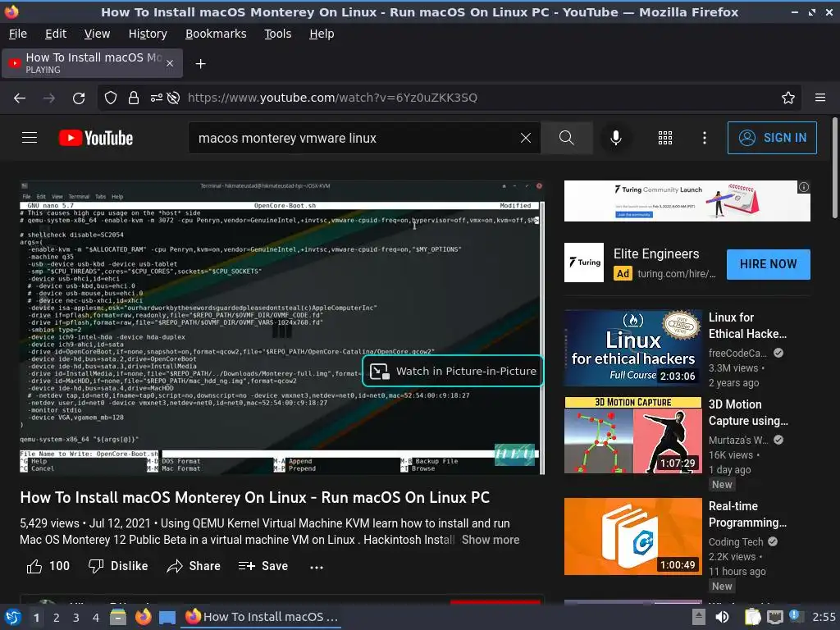Open the YouTube apps grid
840x630 pixels.
pos(664,138)
